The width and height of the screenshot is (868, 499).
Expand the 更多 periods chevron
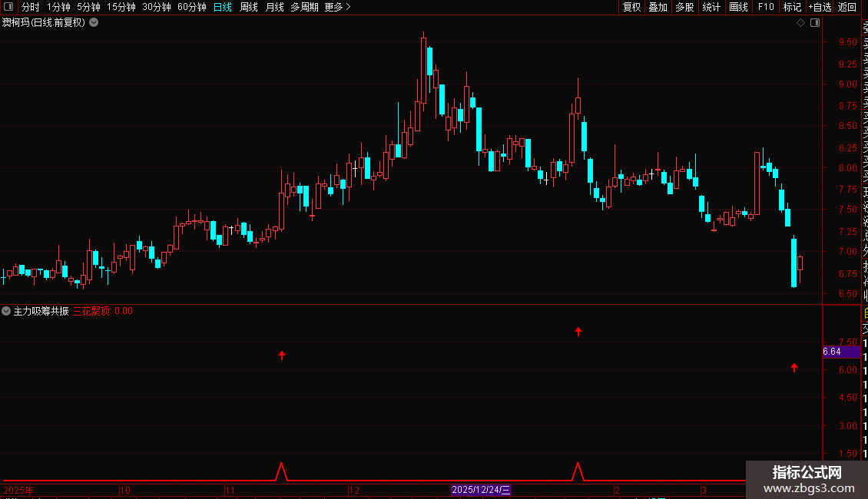348,7
